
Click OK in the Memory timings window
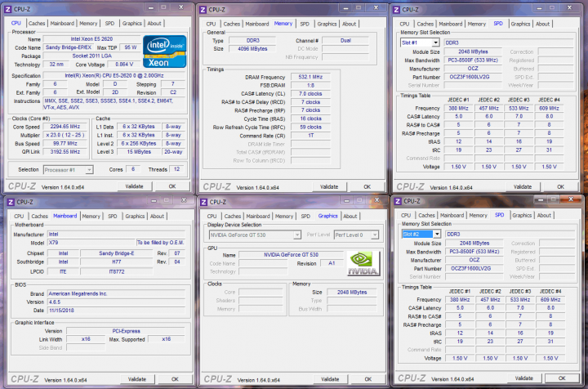367,187
